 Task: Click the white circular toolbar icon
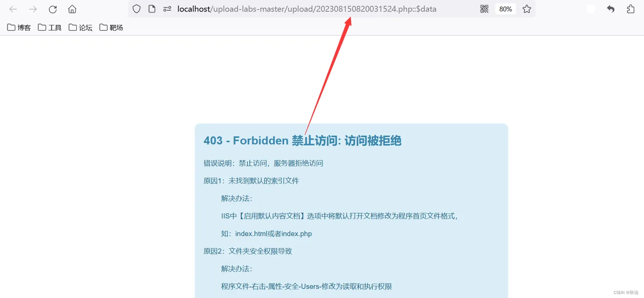591,9
